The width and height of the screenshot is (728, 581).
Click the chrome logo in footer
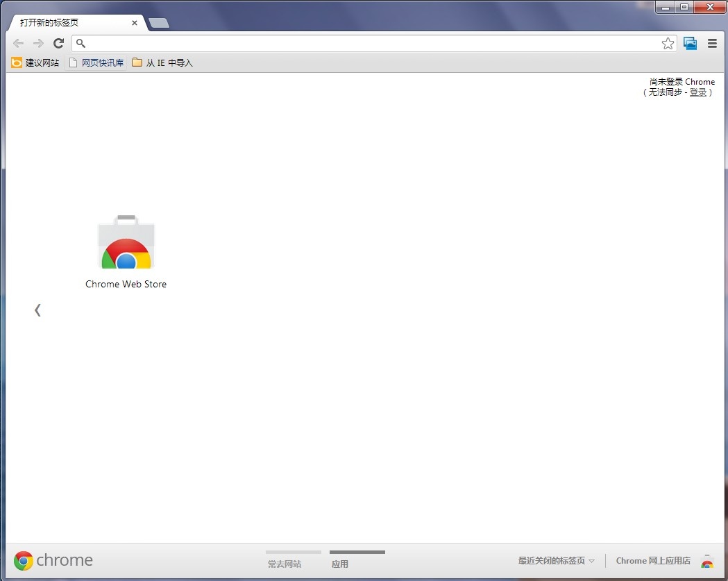[53, 561]
